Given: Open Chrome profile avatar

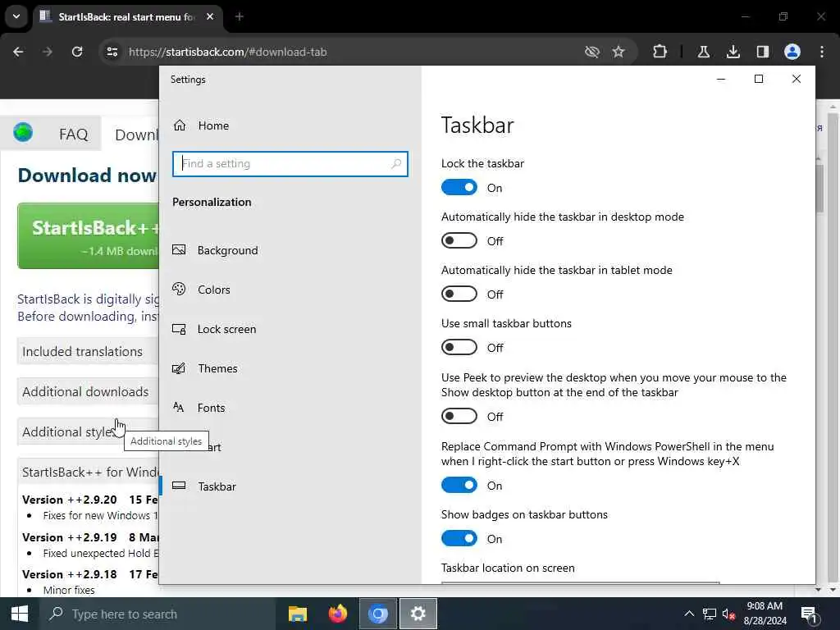Looking at the screenshot, I should 792,52.
